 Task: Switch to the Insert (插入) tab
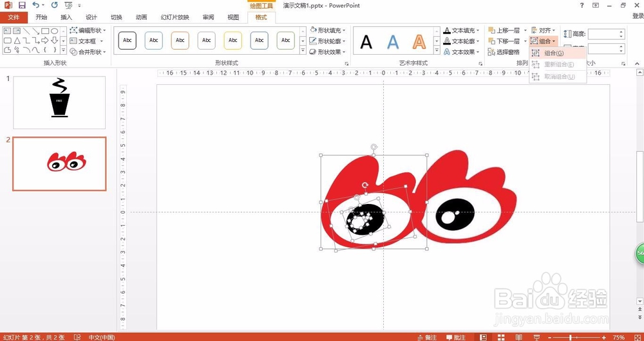[x=66, y=17]
